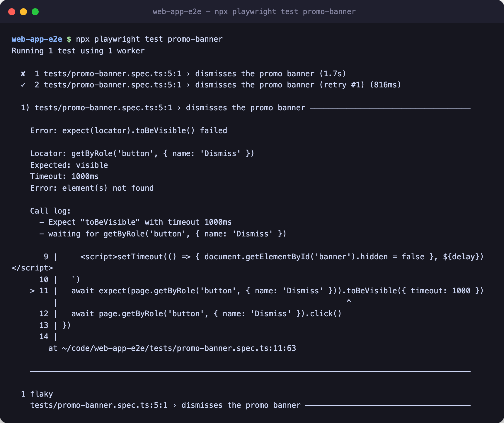Click the failed test cross mark icon

coord(23,74)
